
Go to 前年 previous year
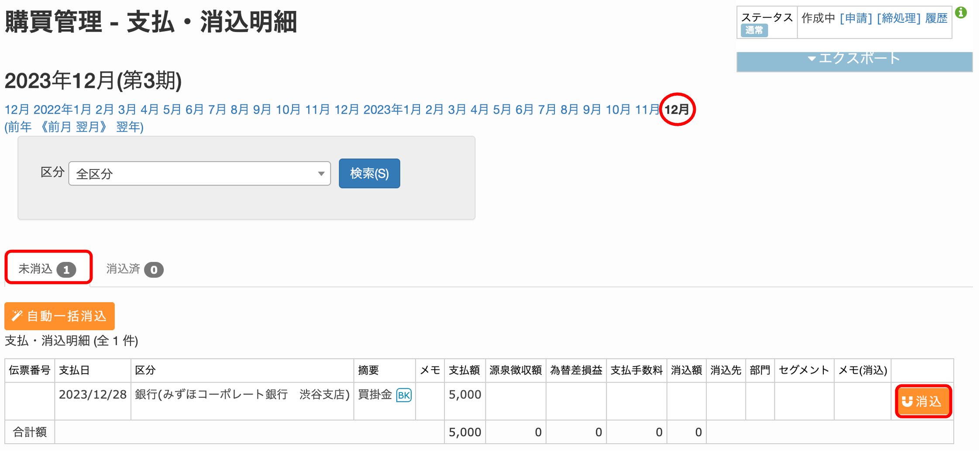point(18,127)
